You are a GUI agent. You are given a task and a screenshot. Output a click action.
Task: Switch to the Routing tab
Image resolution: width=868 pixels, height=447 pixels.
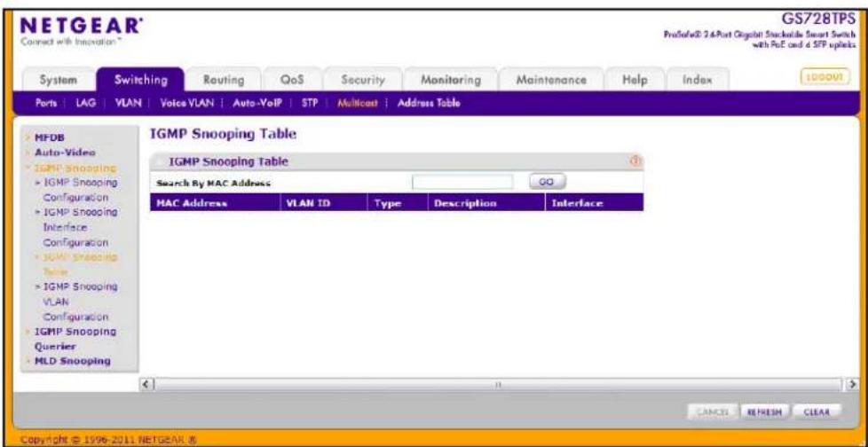pyautogui.click(x=224, y=80)
